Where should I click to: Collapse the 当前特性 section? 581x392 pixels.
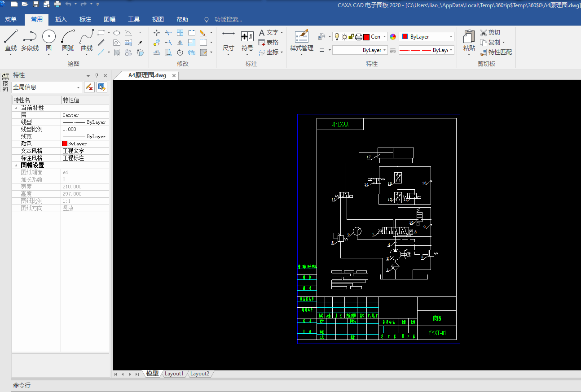[16, 108]
